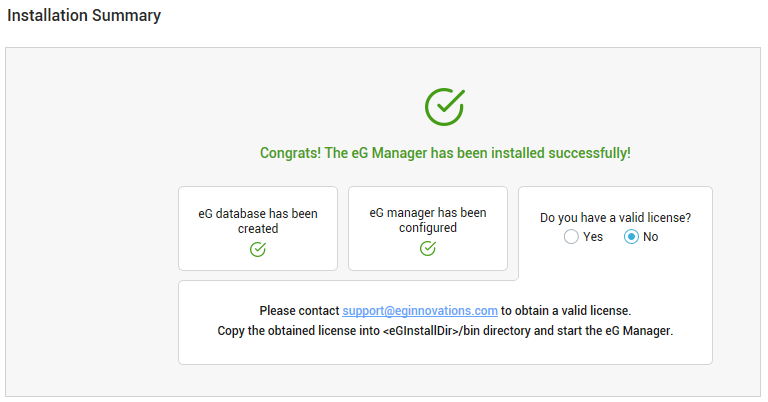Select the No radio button for license
The image size is (768, 402).
point(631,236)
